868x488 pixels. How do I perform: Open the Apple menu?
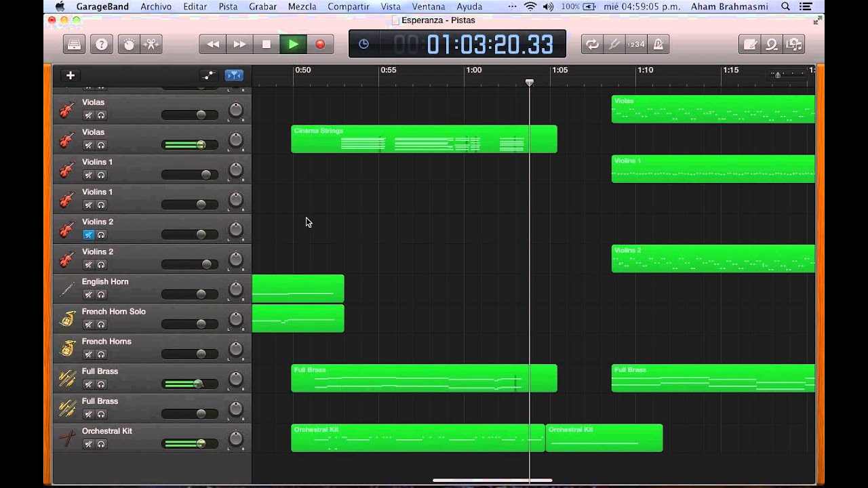point(60,7)
